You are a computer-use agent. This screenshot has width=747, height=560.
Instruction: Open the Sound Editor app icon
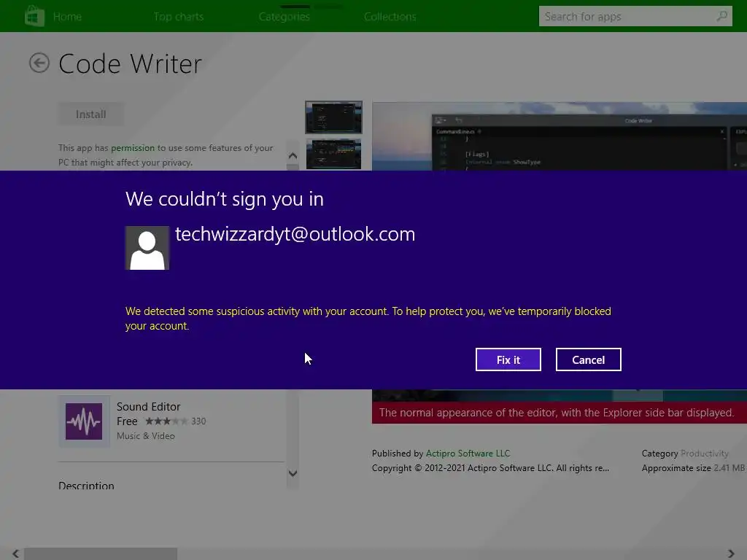click(x=84, y=421)
